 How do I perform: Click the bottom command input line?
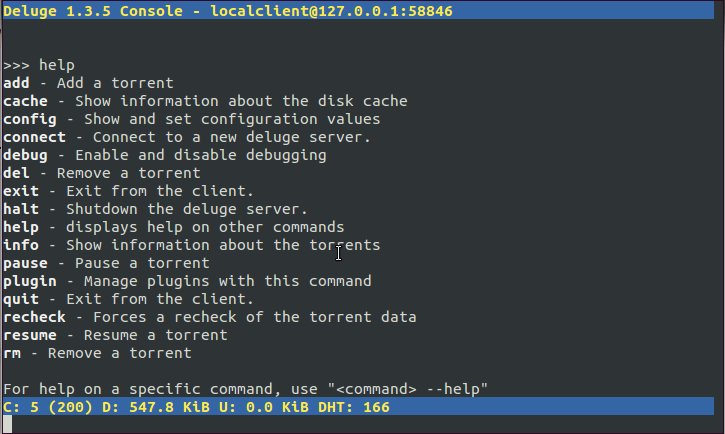pyautogui.click(x=360, y=424)
